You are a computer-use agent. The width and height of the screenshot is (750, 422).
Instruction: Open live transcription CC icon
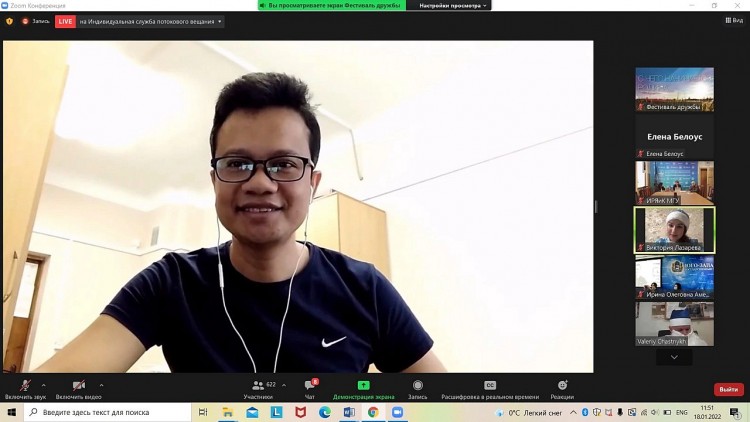tap(490, 386)
